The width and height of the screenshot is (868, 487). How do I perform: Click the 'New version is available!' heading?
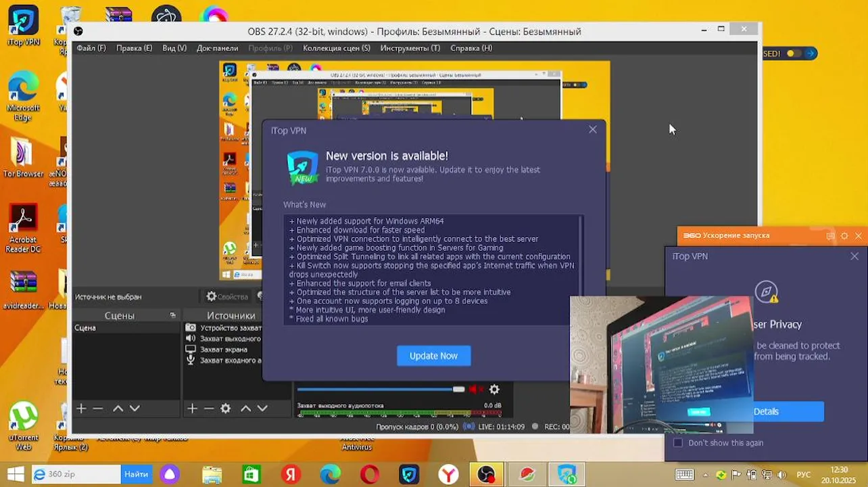point(387,156)
